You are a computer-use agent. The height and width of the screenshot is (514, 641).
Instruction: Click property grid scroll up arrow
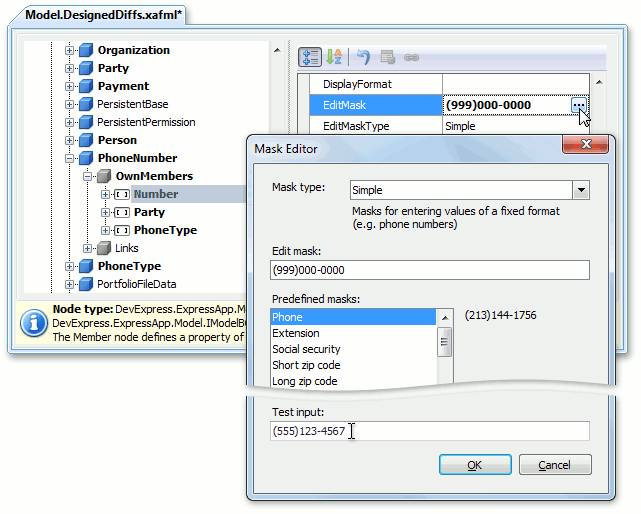(599, 82)
